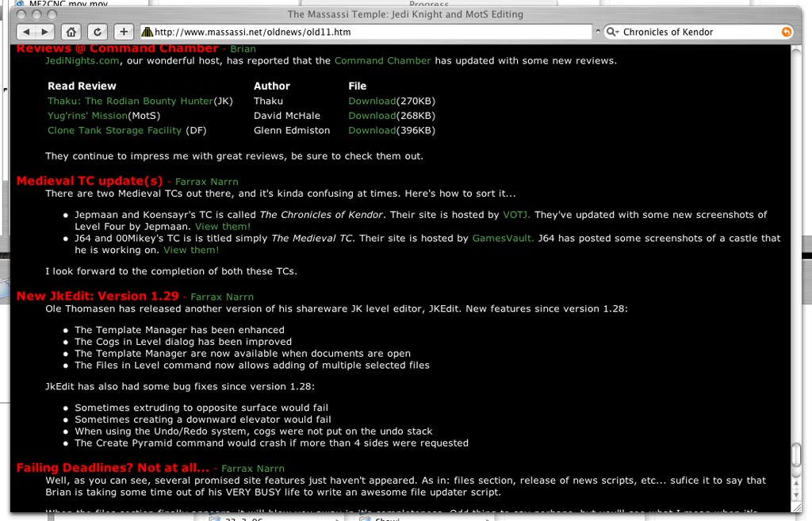View J64's castle screenshots link

click(191, 250)
